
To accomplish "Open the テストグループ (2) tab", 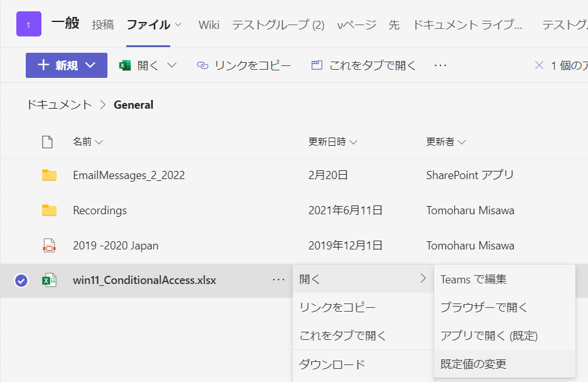I will tap(278, 25).
